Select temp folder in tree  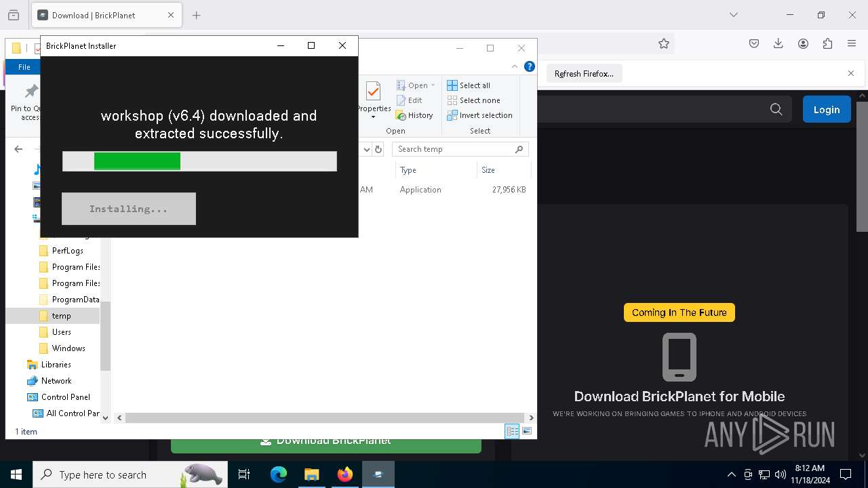pos(61,316)
